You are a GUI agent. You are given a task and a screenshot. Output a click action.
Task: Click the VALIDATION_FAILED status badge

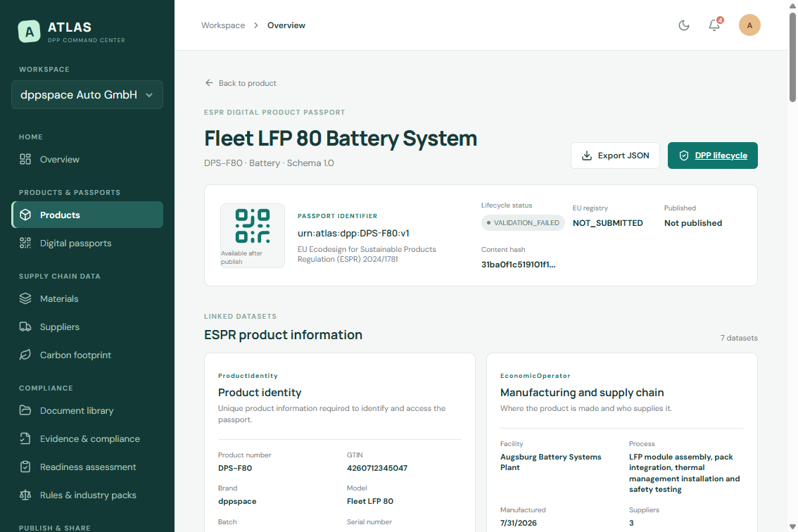coord(523,223)
